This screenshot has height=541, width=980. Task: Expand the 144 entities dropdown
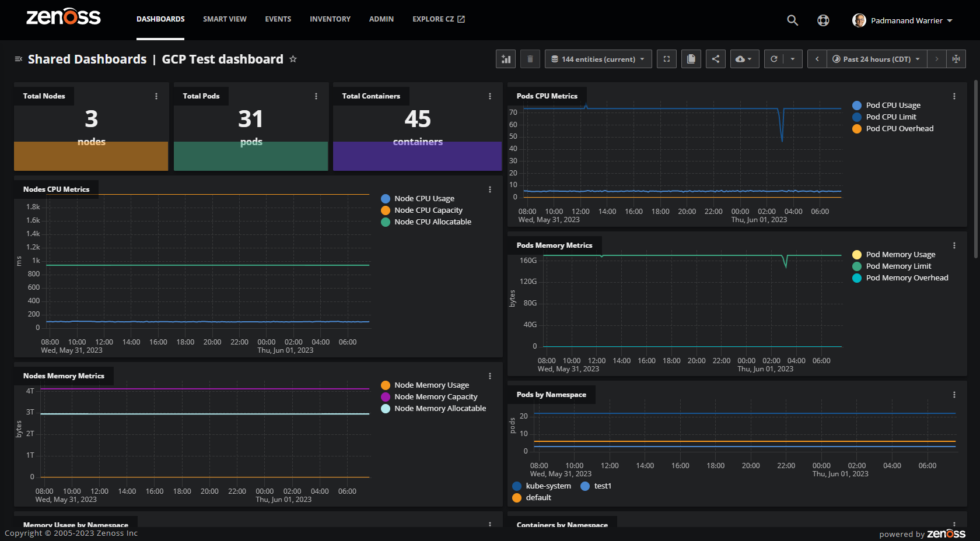[598, 59]
